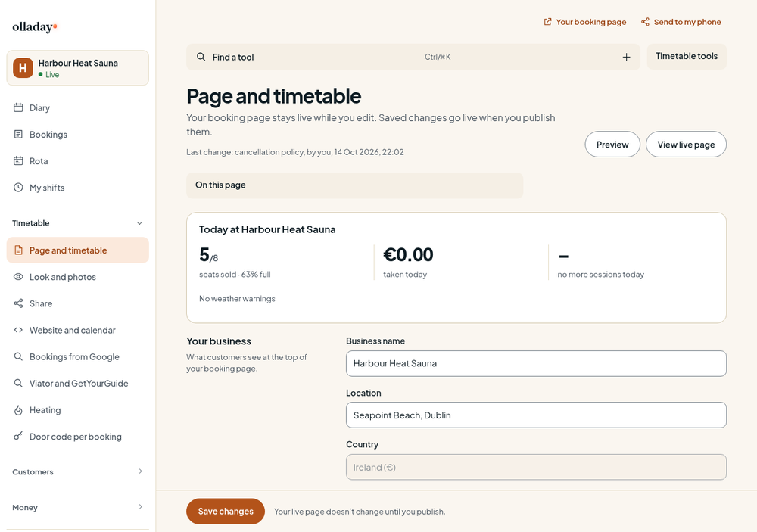Go to Bookings in the sidebar
This screenshot has height=532, width=757.
click(78, 134)
